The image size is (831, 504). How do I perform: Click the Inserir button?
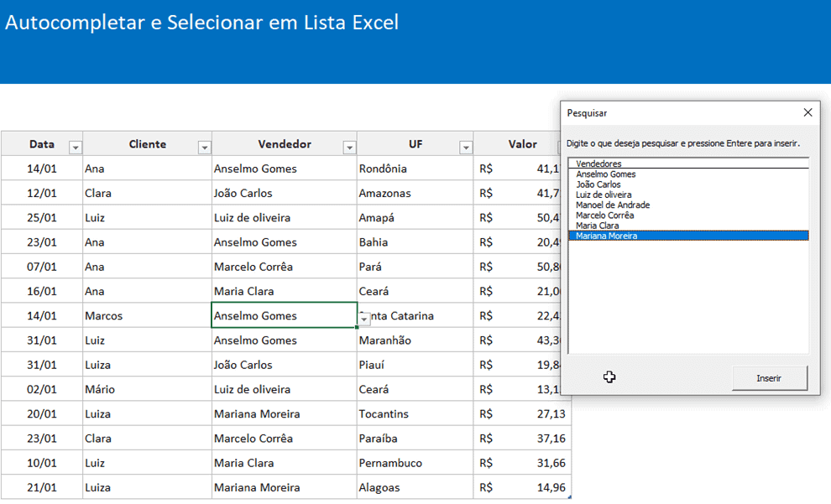point(769,378)
